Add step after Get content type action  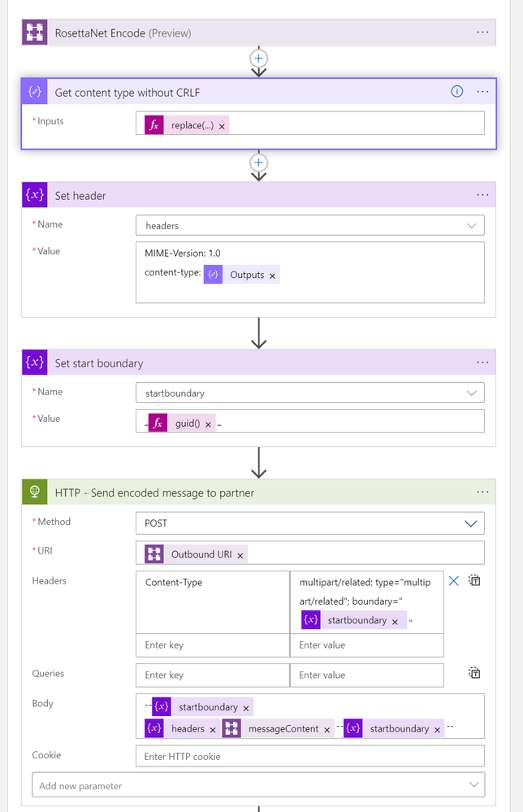pos(259,163)
